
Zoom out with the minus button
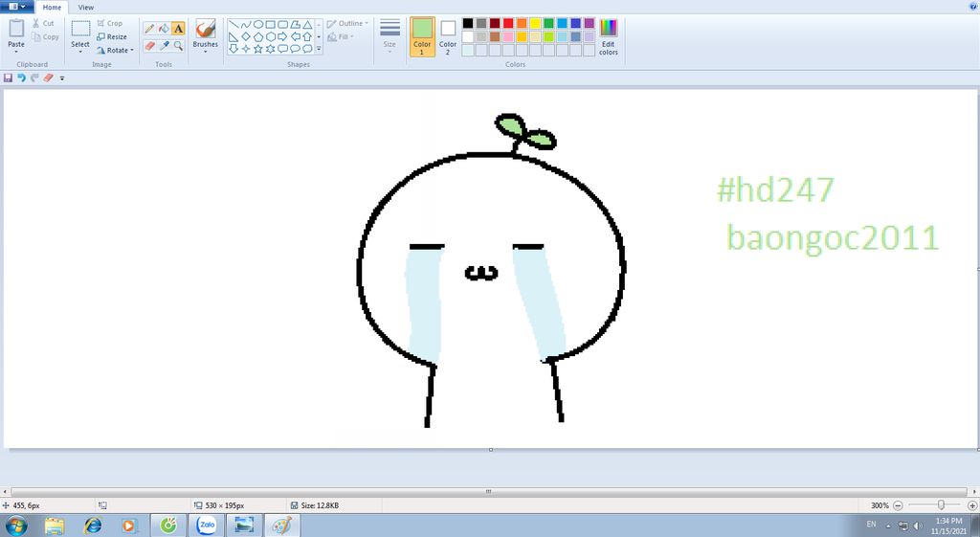coord(898,505)
